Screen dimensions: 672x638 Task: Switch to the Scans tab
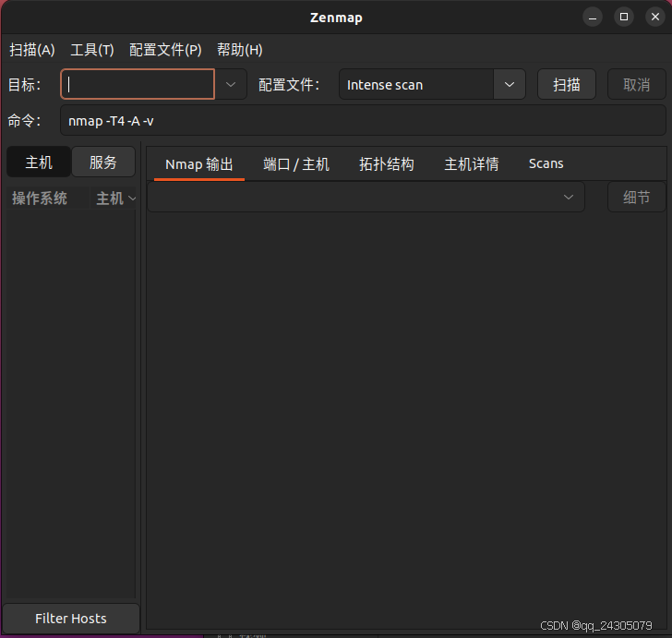546,163
